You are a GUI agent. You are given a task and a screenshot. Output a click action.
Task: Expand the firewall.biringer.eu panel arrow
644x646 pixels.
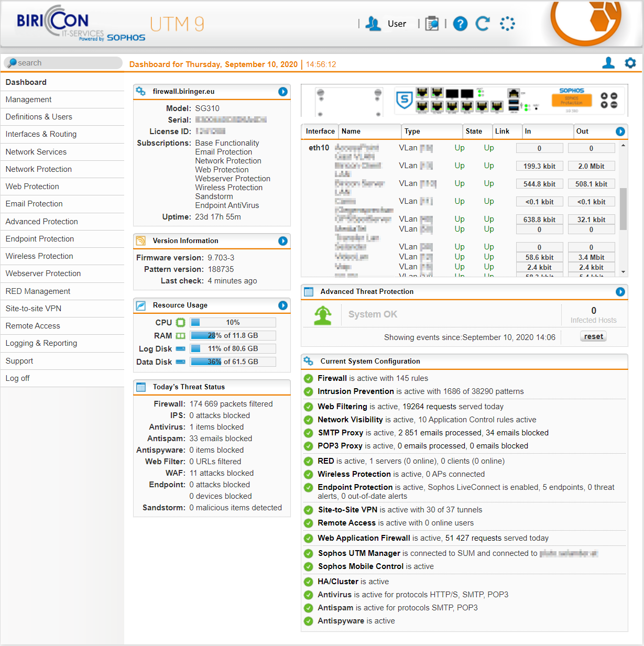[283, 92]
